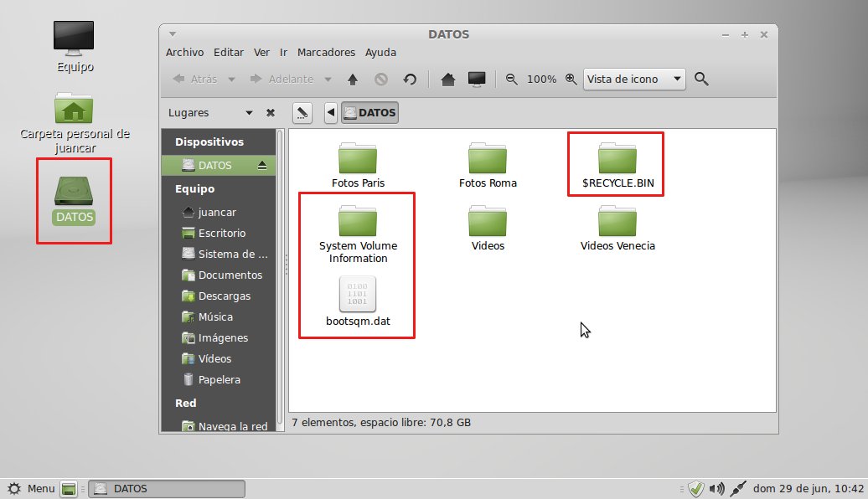Zoom out using the magnifier icon
This screenshot has height=499, width=868.
(512, 79)
